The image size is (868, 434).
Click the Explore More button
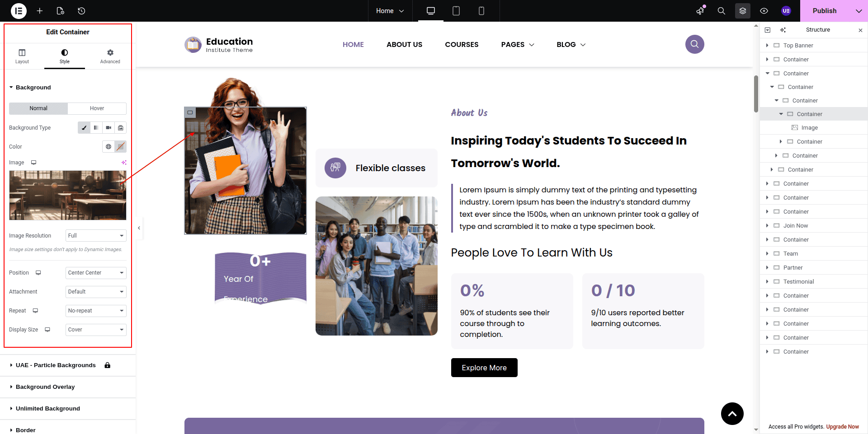click(x=484, y=368)
